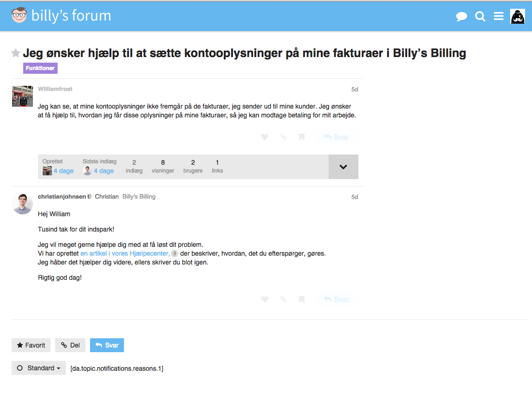Click the 5d timestamp on christianjohnsen's post
Screen dimensions: 532x393
(355, 197)
